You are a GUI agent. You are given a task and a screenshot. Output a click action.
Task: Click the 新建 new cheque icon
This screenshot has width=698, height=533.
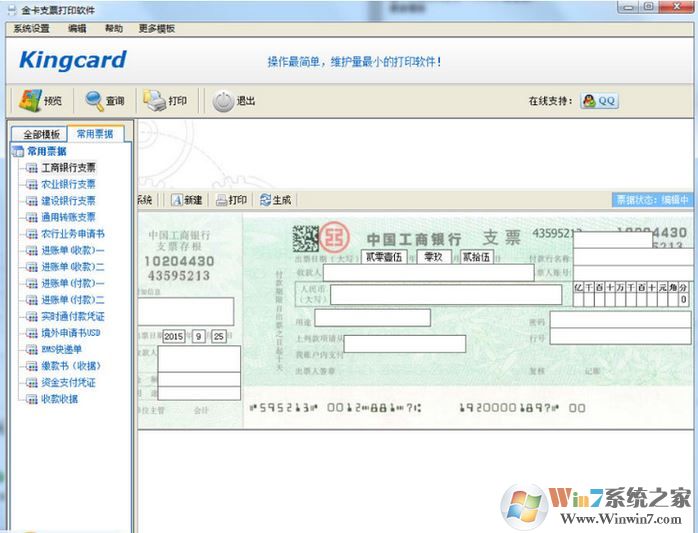click(x=177, y=200)
